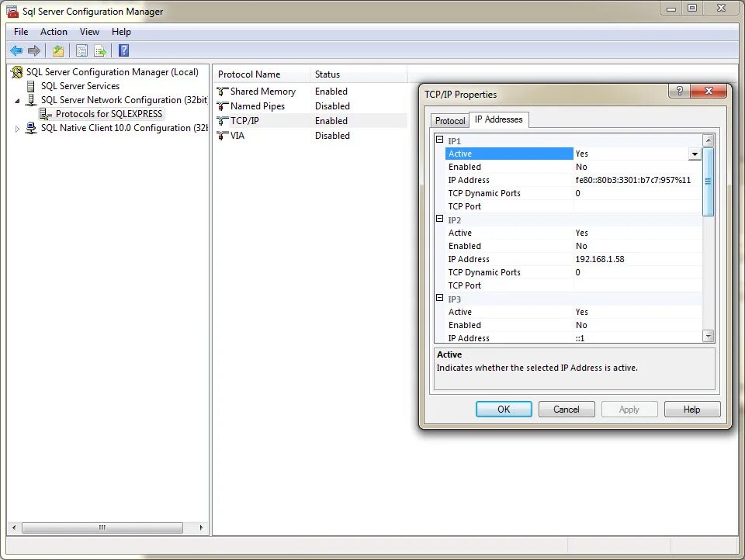Screen dimensions: 745x560
Task: Open the View menu
Action: 89,31
